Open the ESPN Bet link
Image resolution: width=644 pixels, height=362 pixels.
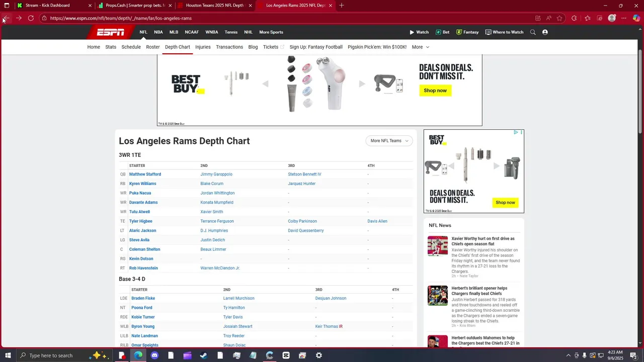pos(443,32)
